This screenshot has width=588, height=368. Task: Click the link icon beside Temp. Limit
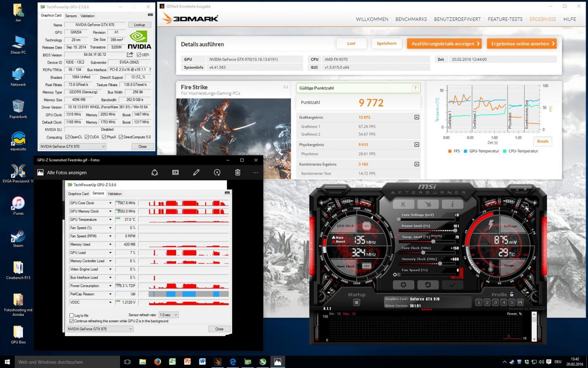[x=397, y=237]
